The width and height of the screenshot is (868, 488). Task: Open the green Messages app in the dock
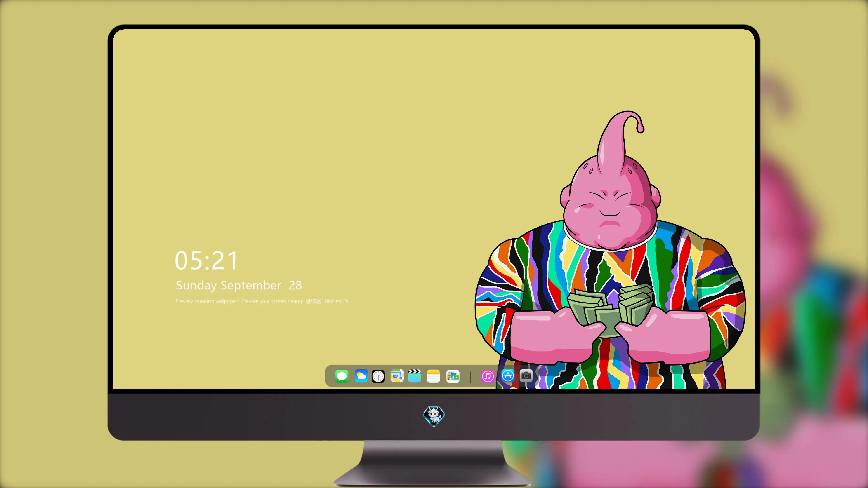point(342,376)
